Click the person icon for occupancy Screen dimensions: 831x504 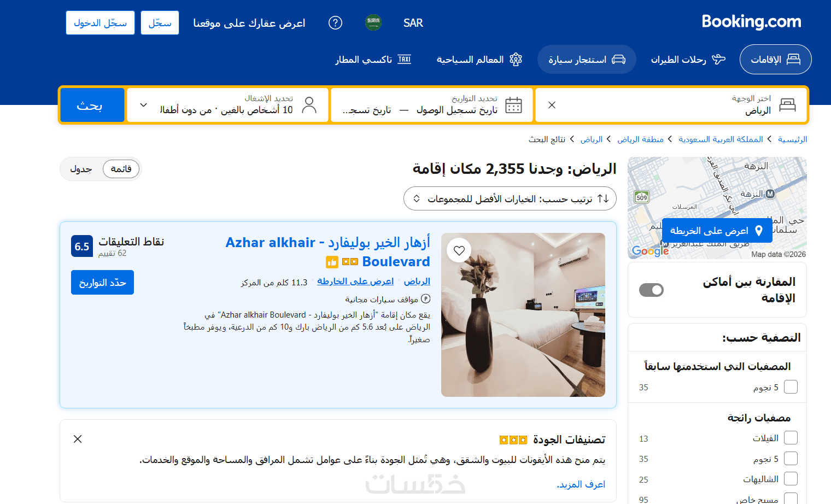(309, 105)
